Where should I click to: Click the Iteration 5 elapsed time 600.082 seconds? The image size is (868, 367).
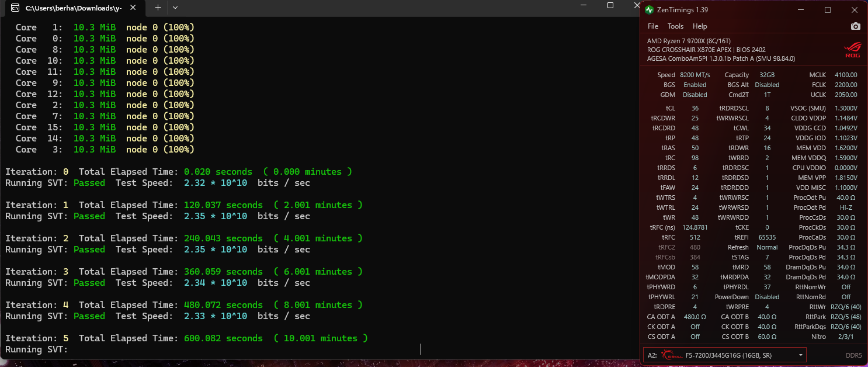(223, 338)
